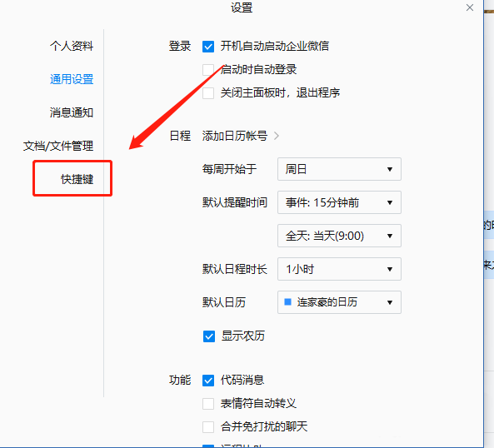The height and width of the screenshot is (448, 494).
Task: Click the 登录 section label
Action: [x=180, y=46]
